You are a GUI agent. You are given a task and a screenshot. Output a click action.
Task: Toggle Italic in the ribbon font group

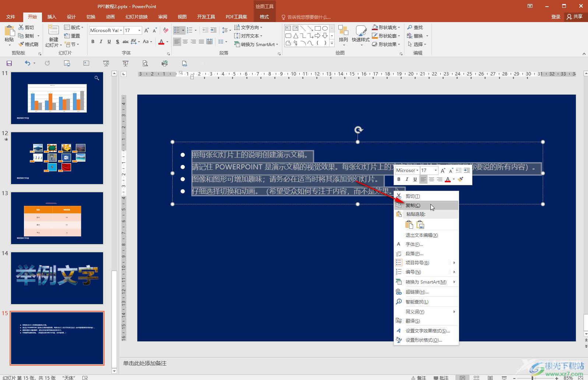[101, 42]
